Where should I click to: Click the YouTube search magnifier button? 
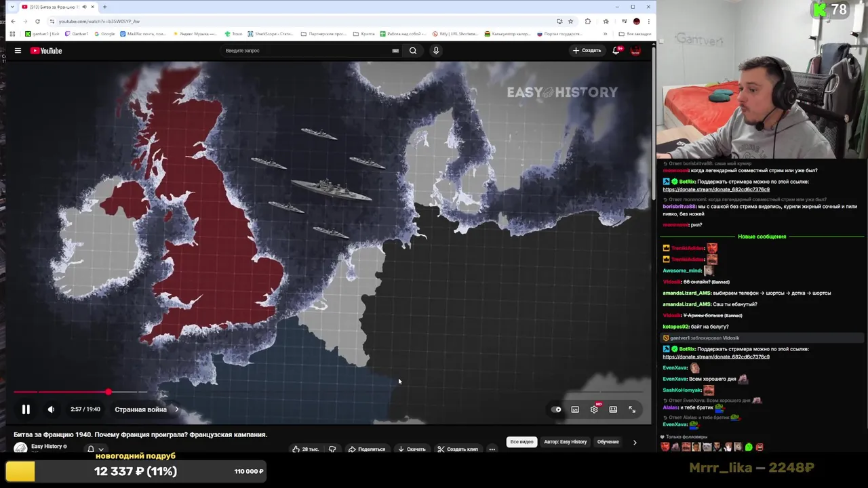pos(413,51)
